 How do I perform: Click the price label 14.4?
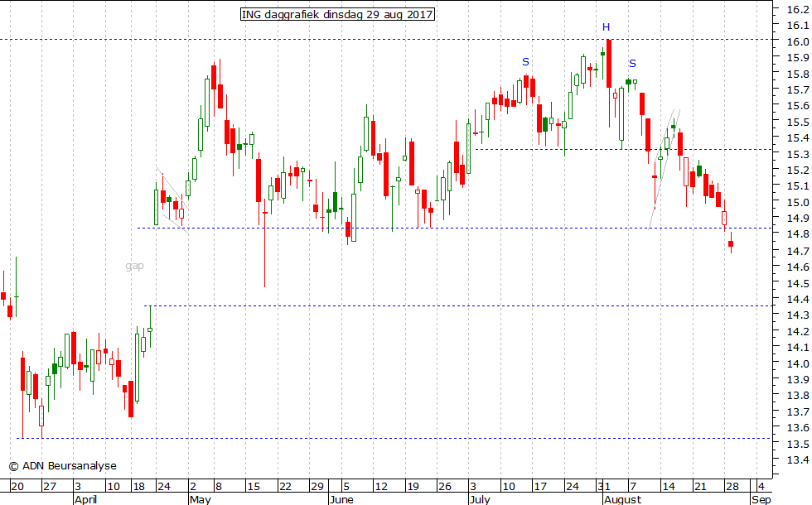tap(798, 299)
